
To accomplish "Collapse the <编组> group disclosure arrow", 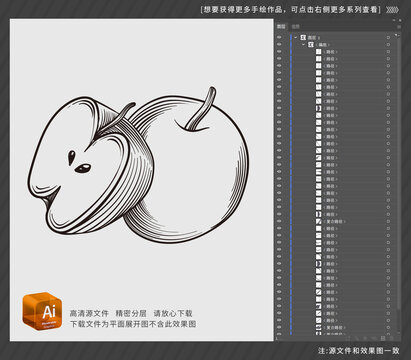I will (x=303, y=44).
